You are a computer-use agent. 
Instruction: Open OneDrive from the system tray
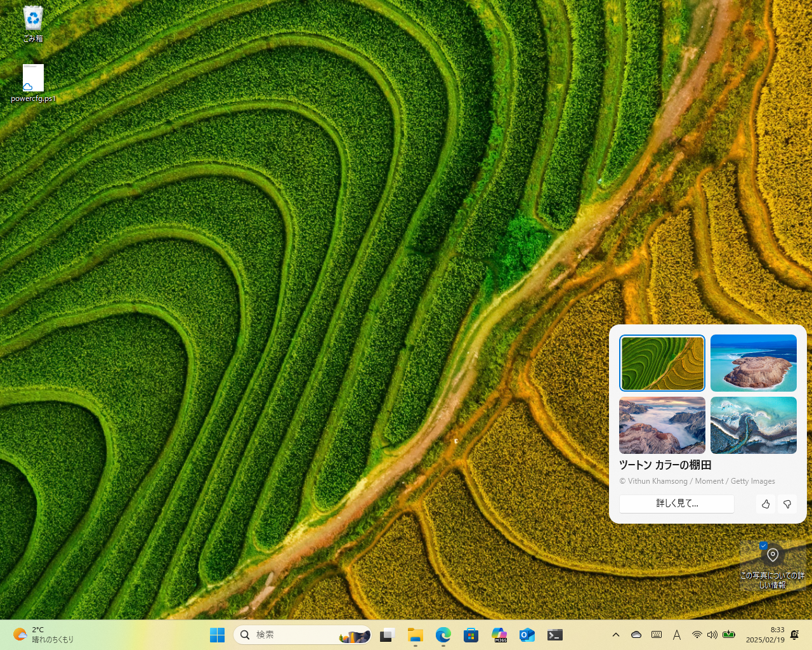coord(636,634)
